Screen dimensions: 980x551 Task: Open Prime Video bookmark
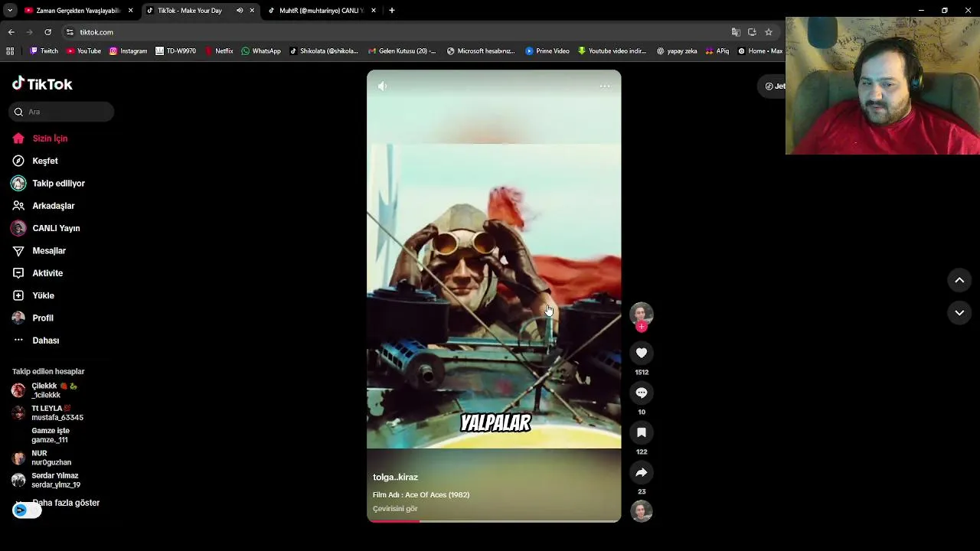[x=547, y=51]
